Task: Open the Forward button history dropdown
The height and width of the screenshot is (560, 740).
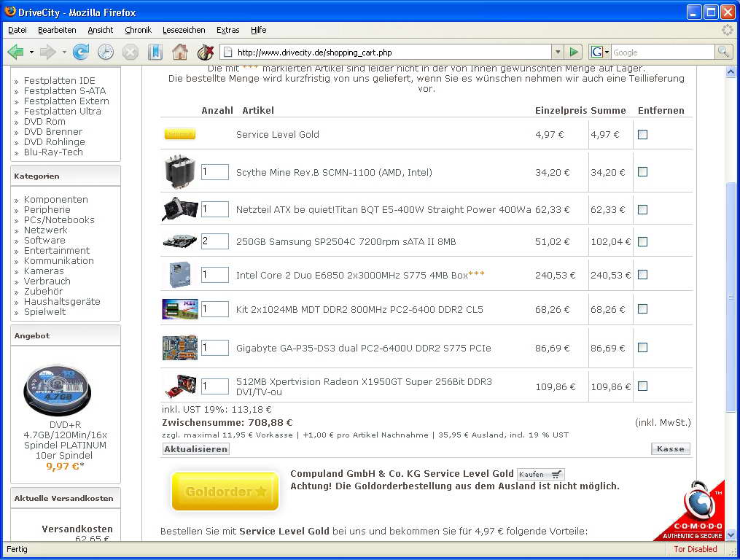Action: 63,52
